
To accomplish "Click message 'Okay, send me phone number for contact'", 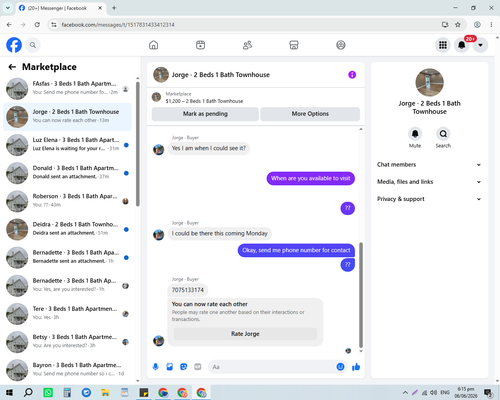I will point(296,250).
